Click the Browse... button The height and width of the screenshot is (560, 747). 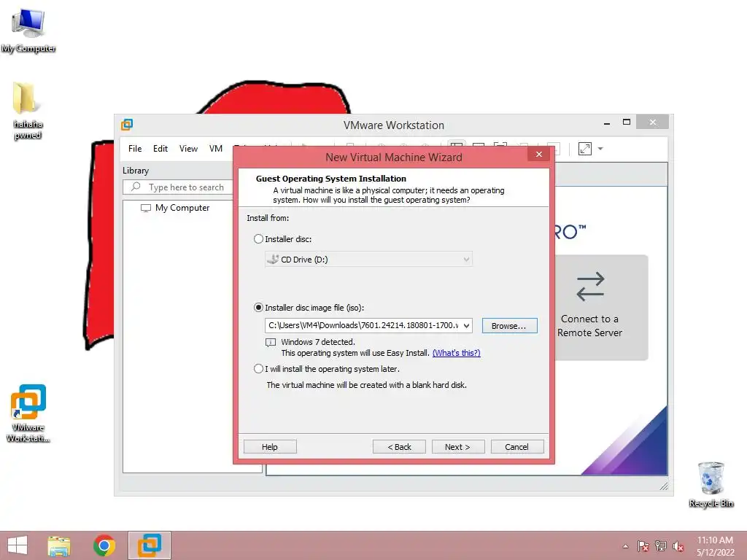click(x=509, y=326)
